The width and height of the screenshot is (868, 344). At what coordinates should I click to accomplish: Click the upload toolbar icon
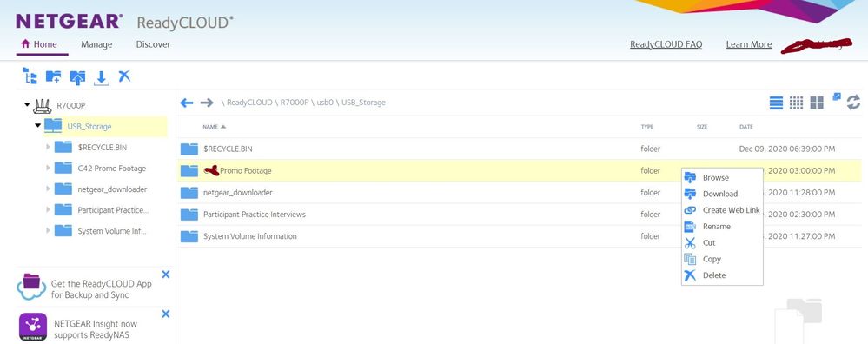click(x=77, y=76)
